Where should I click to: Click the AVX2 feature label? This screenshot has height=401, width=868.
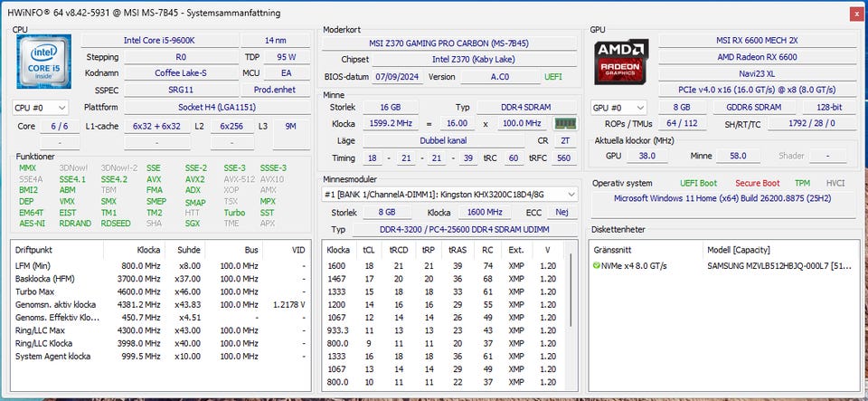tap(195, 179)
